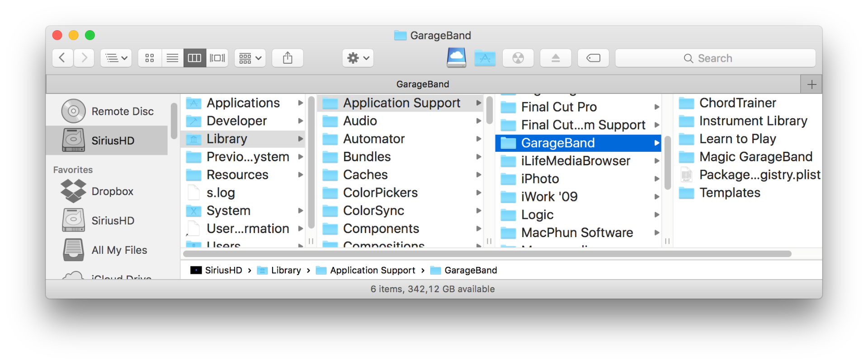Select the iLifeMediaBrowser folder
Viewport: 868px width, 364px height.
[578, 161]
